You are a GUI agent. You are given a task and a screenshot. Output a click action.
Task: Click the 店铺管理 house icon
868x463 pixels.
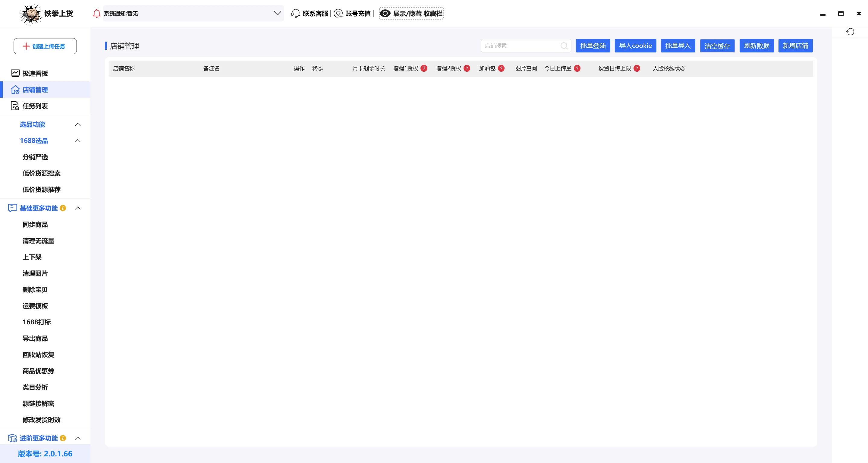pyautogui.click(x=15, y=90)
